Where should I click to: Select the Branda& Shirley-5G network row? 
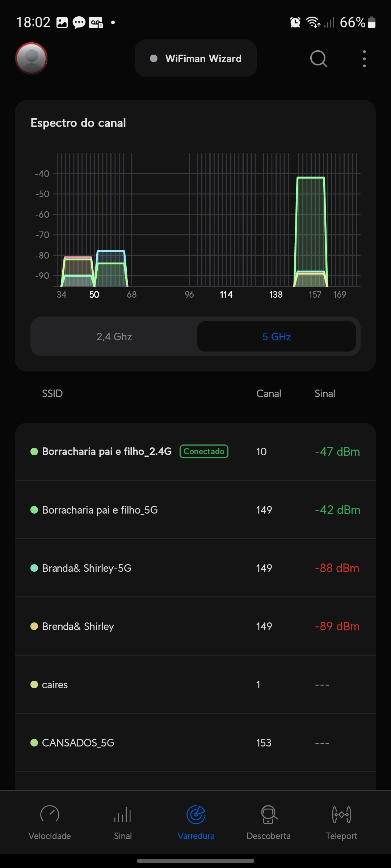coord(87,568)
